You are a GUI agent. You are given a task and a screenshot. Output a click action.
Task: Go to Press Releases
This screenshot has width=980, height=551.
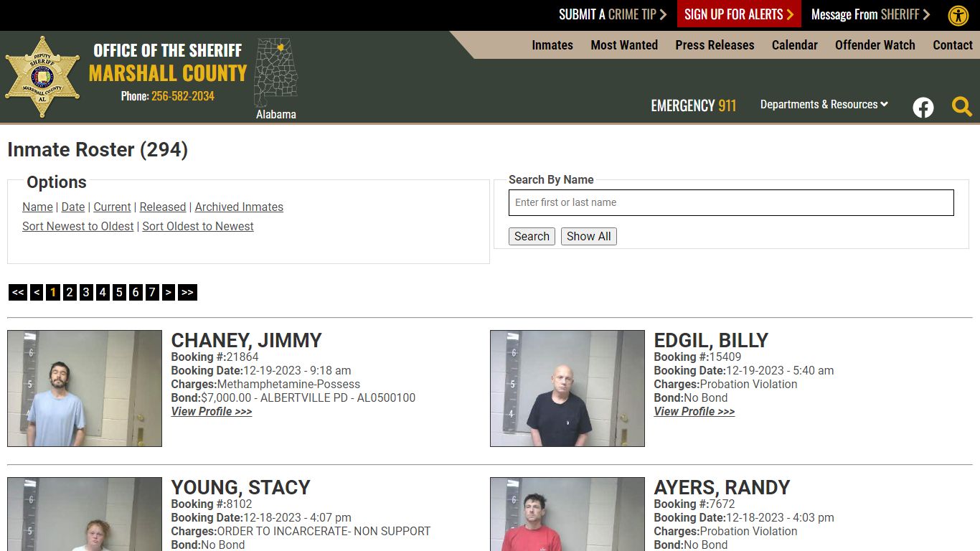[x=715, y=44]
